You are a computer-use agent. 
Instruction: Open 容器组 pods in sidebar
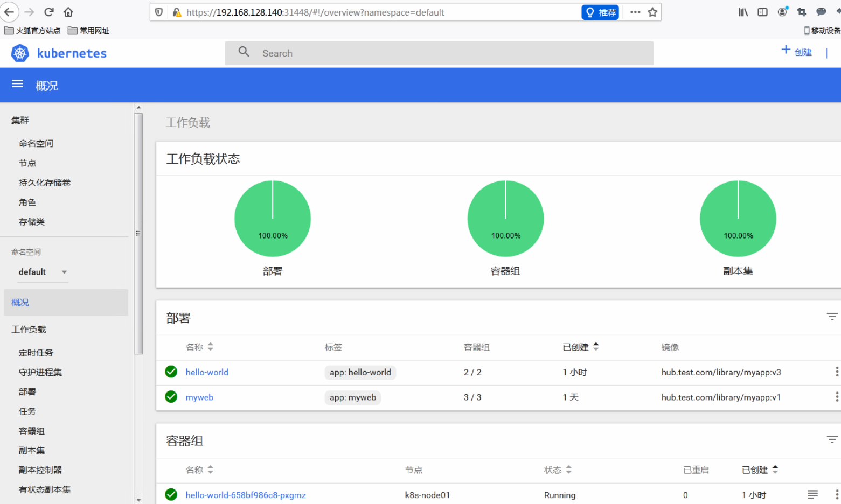tap(32, 431)
